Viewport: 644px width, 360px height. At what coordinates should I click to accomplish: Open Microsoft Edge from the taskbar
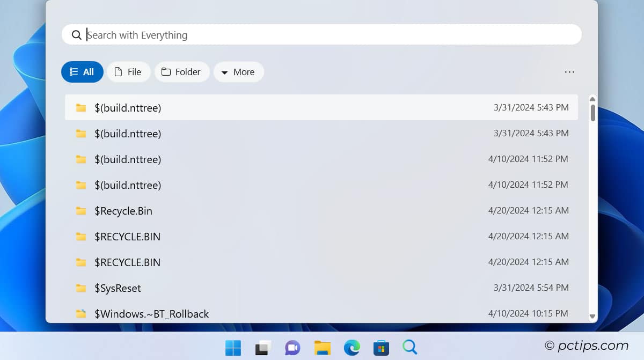[352, 348]
